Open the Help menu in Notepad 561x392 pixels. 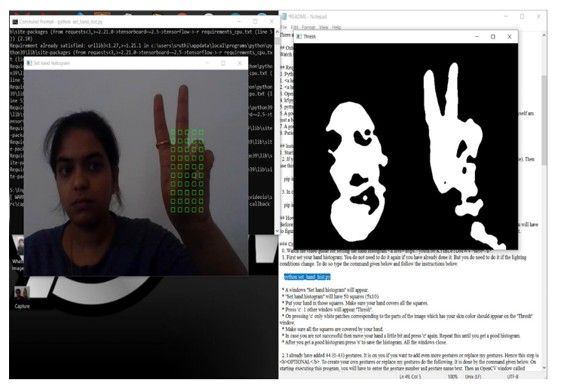336,27
